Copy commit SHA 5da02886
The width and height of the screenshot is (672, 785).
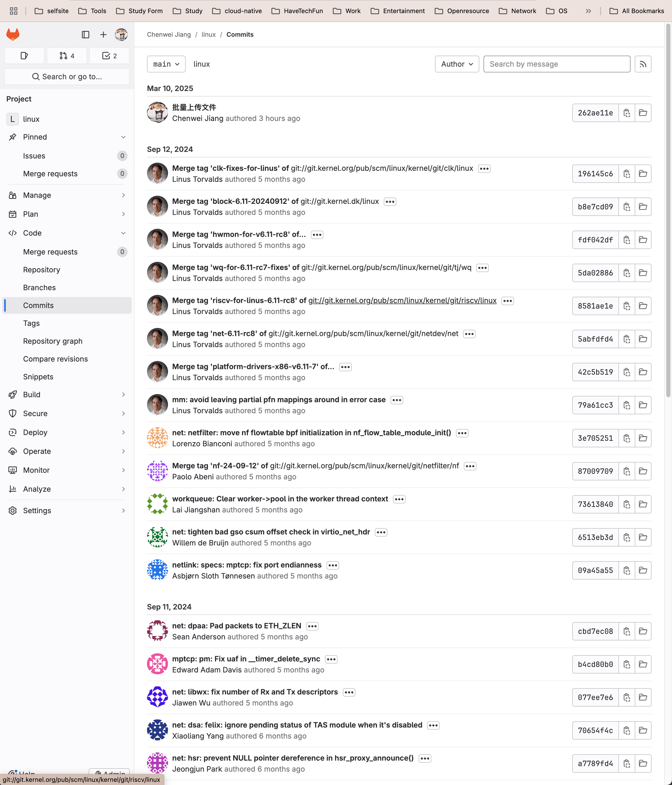tap(627, 273)
